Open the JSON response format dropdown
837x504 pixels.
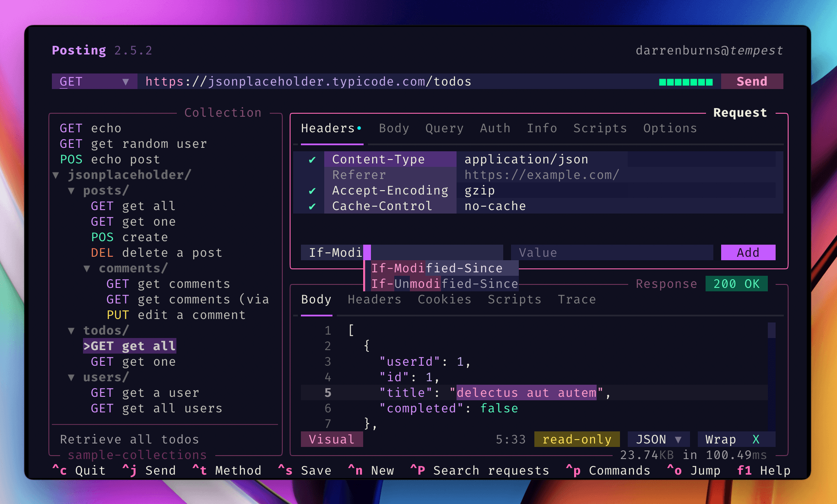pyautogui.click(x=658, y=439)
